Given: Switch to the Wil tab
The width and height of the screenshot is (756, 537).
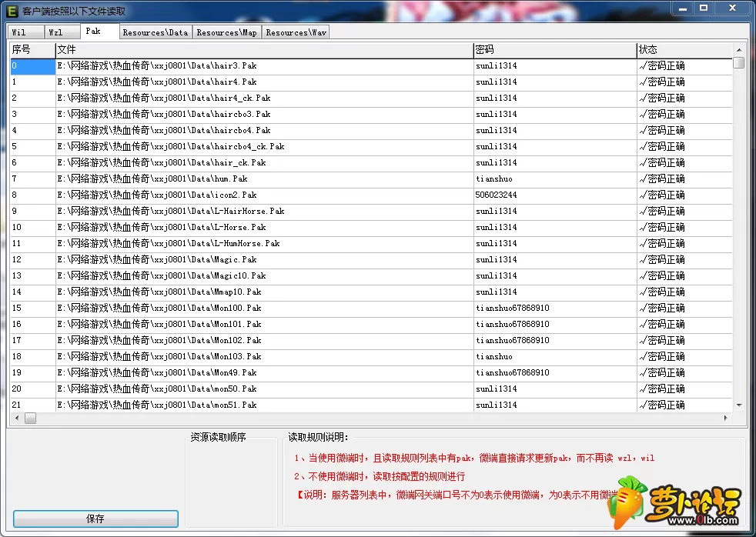Looking at the screenshot, I should [x=25, y=32].
